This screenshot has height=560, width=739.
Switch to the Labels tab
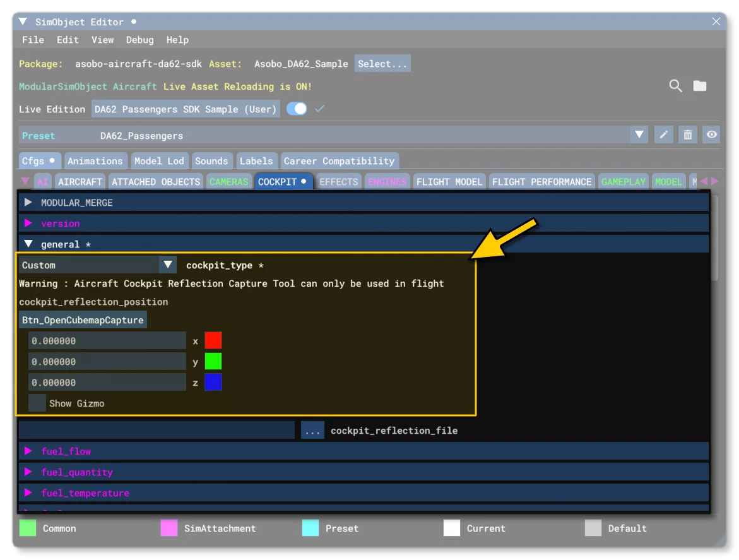(x=256, y=161)
